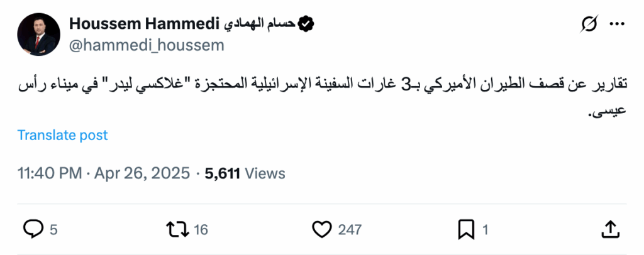Open the 11:40 PM timestamp link
Screen dimensions: 644x255
pyautogui.click(x=51, y=173)
